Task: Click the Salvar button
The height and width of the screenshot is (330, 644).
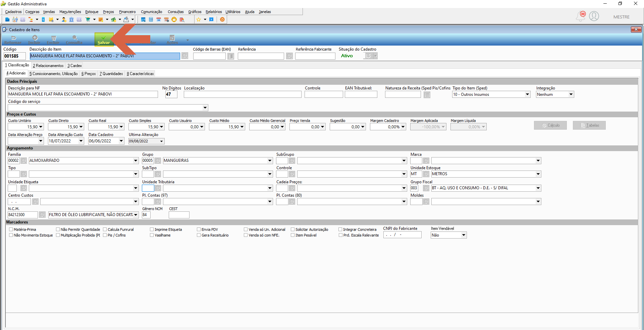Action: [104, 39]
